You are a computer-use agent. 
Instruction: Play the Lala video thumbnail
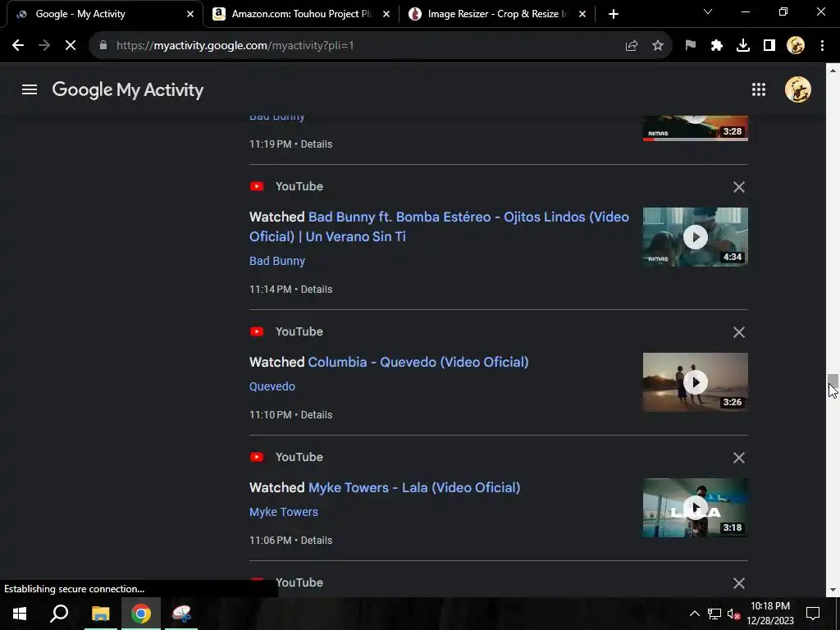coord(696,507)
